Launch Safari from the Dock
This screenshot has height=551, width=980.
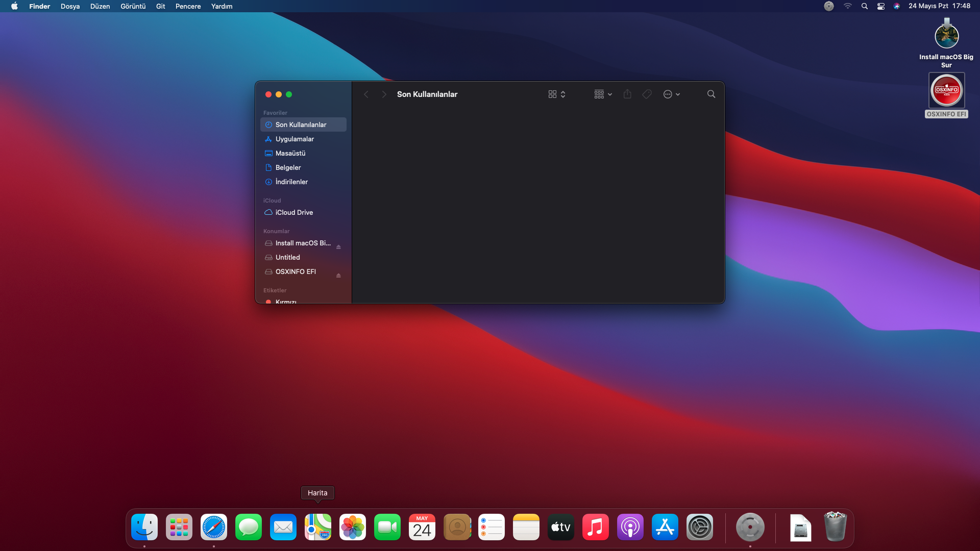(214, 527)
